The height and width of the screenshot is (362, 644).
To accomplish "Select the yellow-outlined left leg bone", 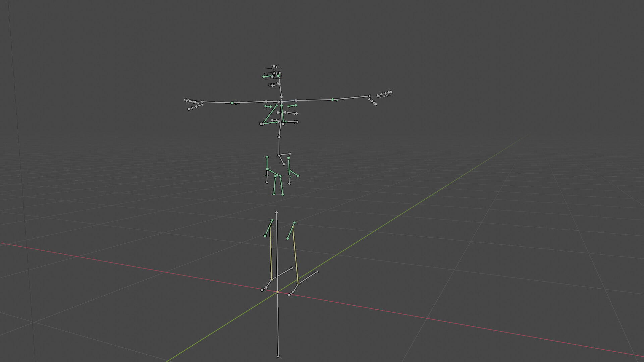I will coord(270,255).
